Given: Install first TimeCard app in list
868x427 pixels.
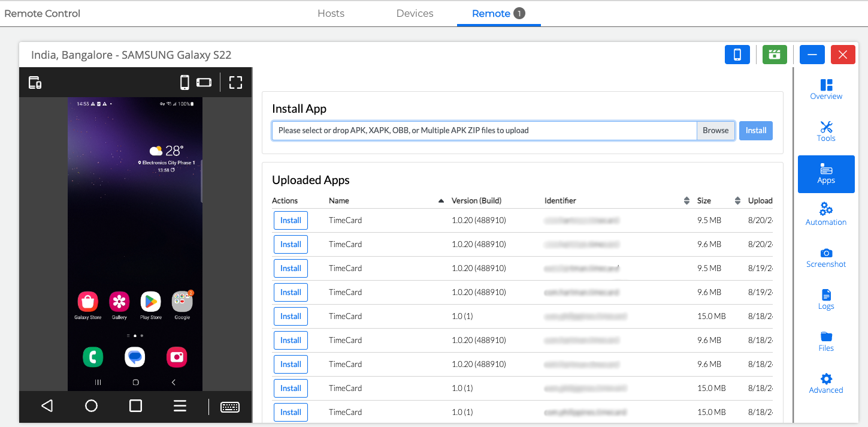Looking at the screenshot, I should point(291,221).
